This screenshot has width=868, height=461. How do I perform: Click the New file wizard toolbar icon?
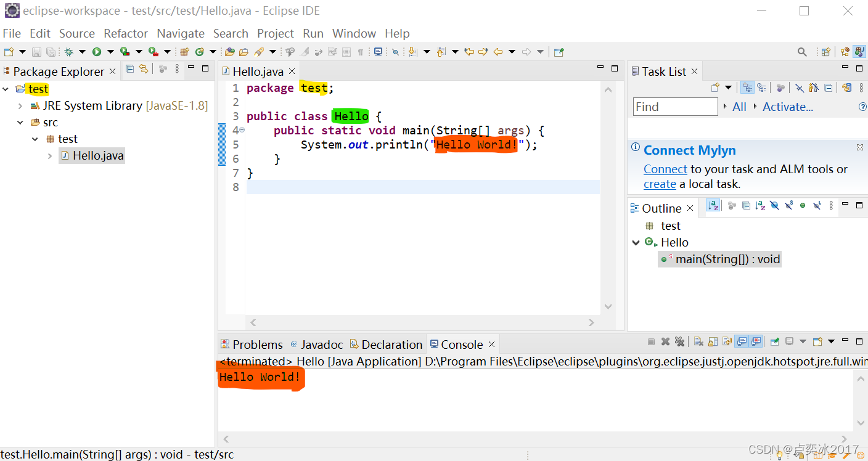point(9,52)
